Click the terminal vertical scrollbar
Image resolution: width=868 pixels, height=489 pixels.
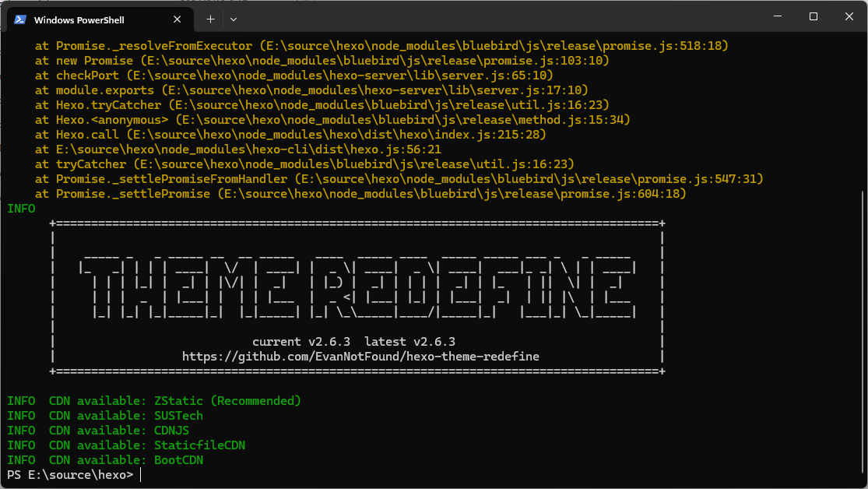[863, 332]
